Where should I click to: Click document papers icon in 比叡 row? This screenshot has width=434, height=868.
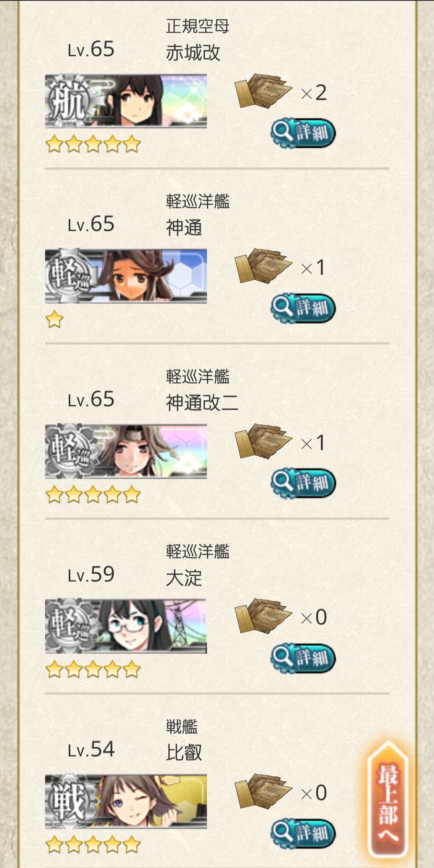pos(263,791)
